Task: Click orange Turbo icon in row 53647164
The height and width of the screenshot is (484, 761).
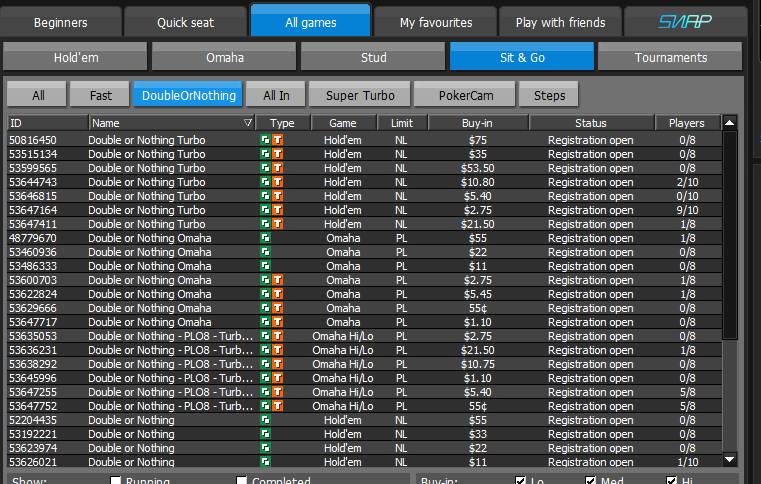Action: [x=277, y=210]
